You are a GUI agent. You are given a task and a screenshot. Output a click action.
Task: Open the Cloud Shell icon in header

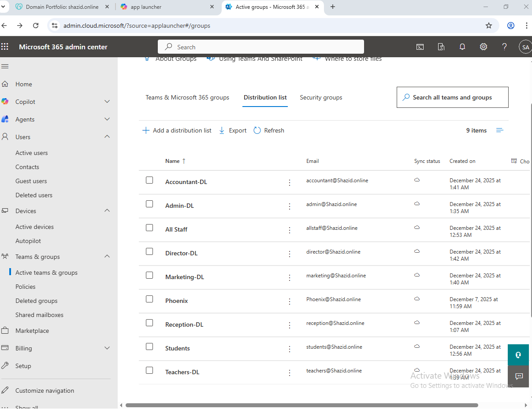click(x=420, y=47)
